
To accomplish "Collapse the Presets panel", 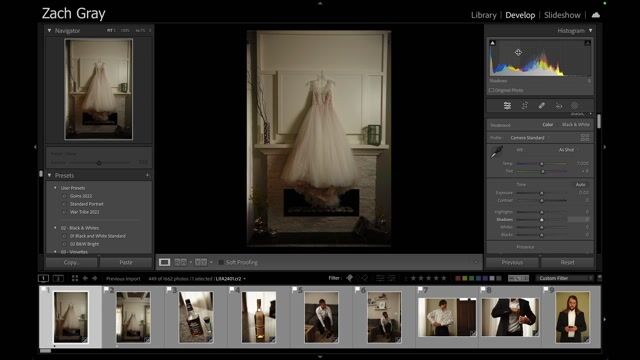I will (x=49, y=176).
